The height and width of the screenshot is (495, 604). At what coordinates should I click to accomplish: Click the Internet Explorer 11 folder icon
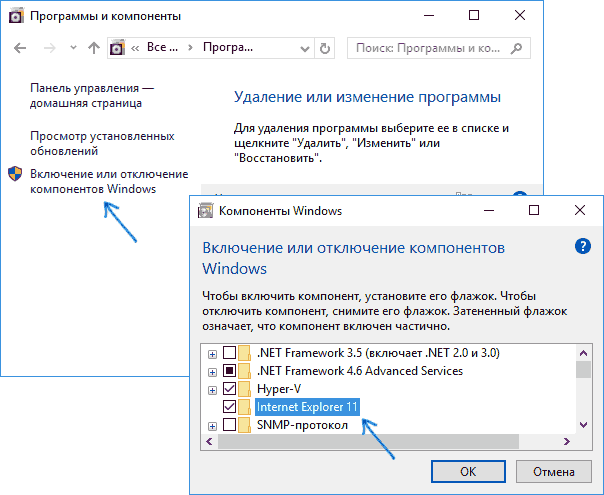(x=244, y=406)
